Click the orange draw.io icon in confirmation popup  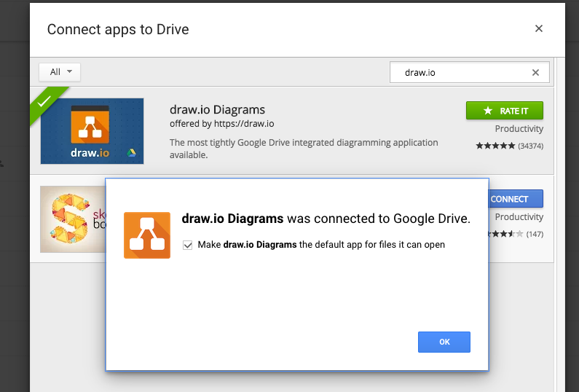click(147, 235)
